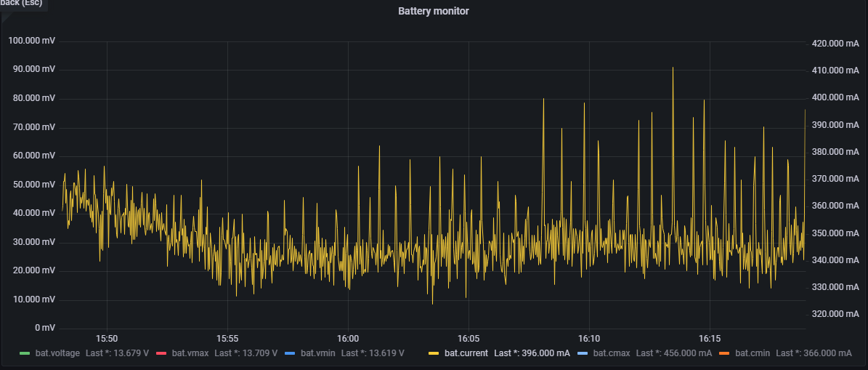Click the 0 mV axis label
This screenshot has height=370, width=868.
pyautogui.click(x=45, y=328)
